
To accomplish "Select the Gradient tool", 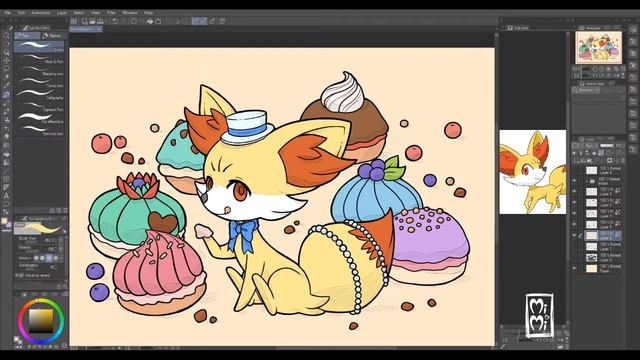I will (x=6, y=162).
